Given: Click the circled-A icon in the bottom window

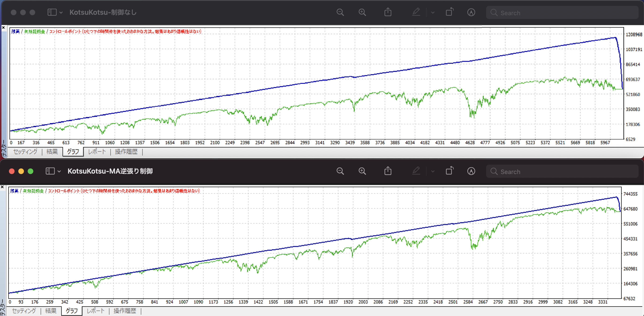Looking at the screenshot, I should tap(471, 171).
